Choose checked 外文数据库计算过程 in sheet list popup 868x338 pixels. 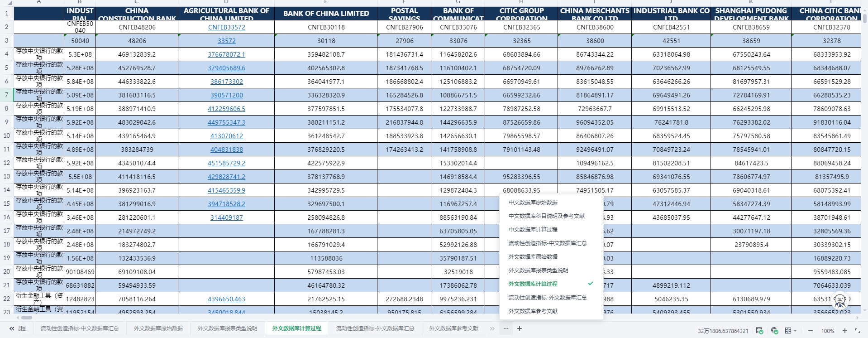click(551, 284)
